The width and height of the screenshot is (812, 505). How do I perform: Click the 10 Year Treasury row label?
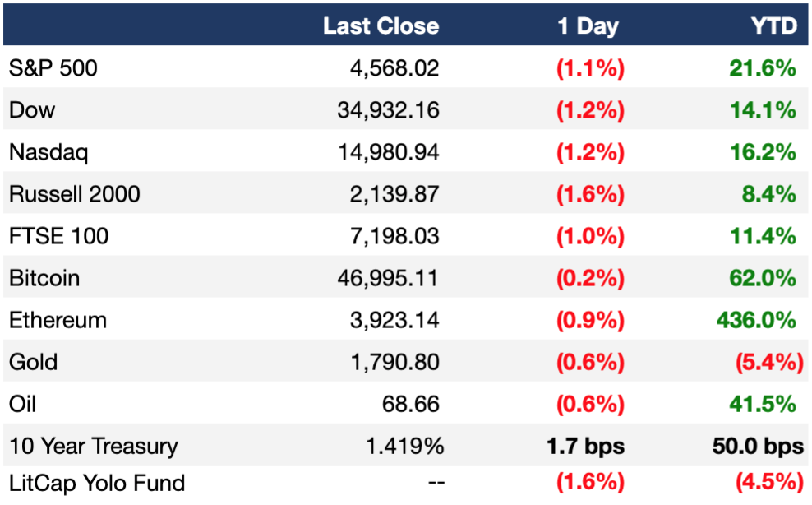tap(93, 446)
